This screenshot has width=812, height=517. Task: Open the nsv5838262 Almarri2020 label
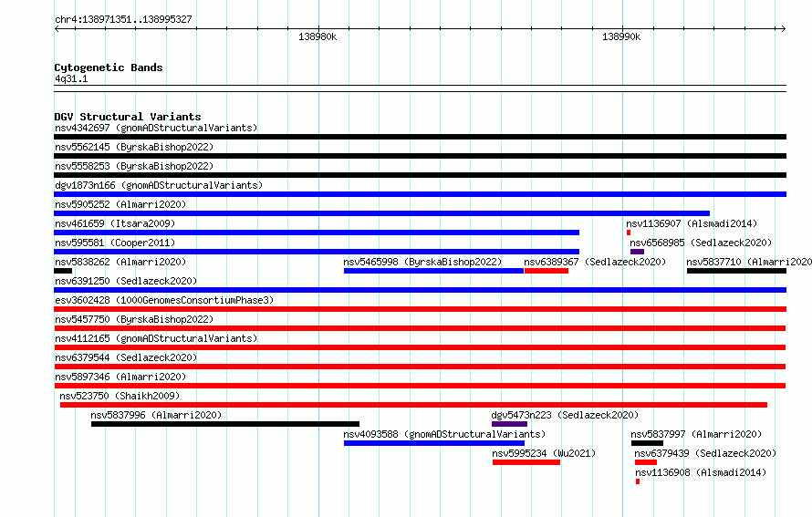(120, 262)
